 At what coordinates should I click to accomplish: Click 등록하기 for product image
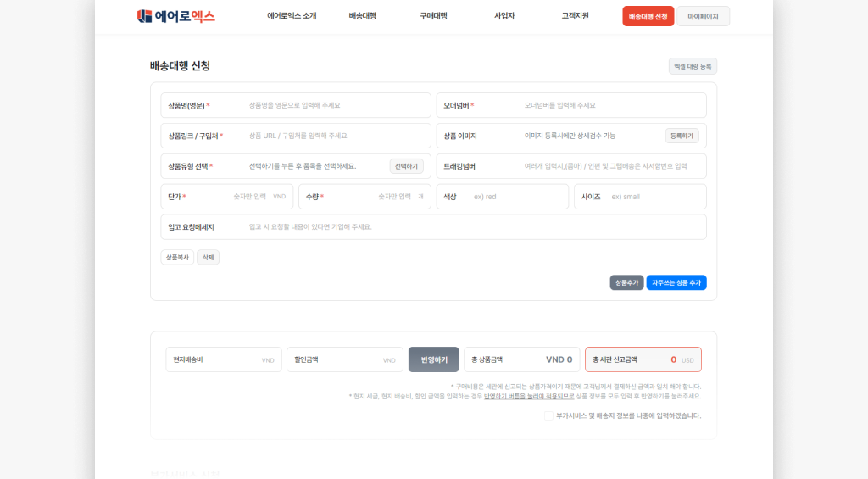(x=682, y=136)
